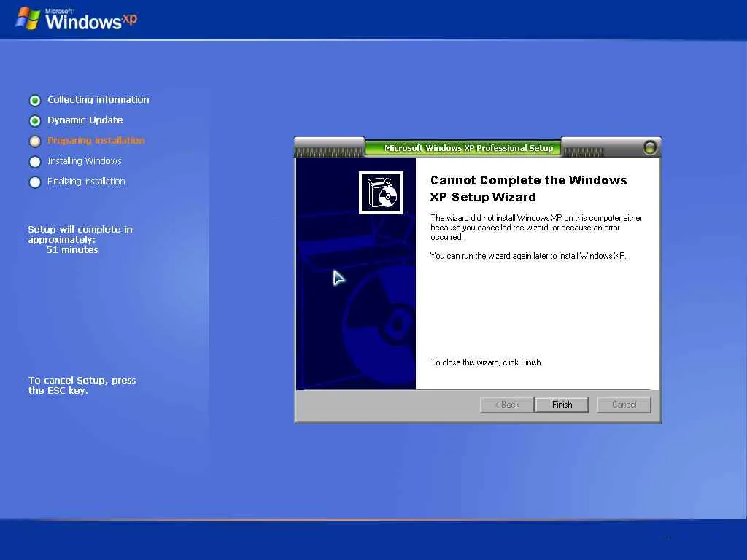Click the Finish button

(x=562, y=405)
